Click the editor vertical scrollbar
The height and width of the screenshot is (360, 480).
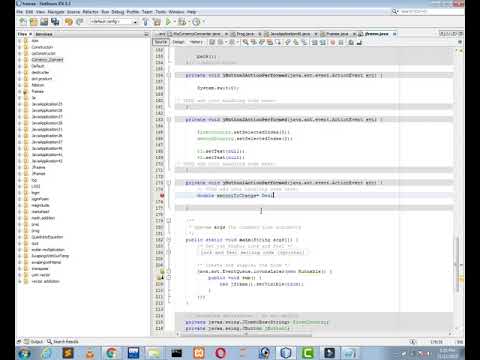(457, 263)
